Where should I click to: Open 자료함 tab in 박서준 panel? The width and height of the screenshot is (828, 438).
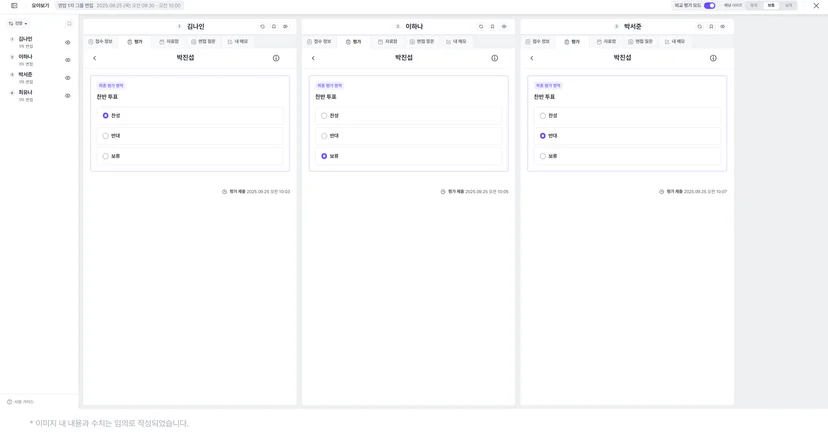[606, 41]
